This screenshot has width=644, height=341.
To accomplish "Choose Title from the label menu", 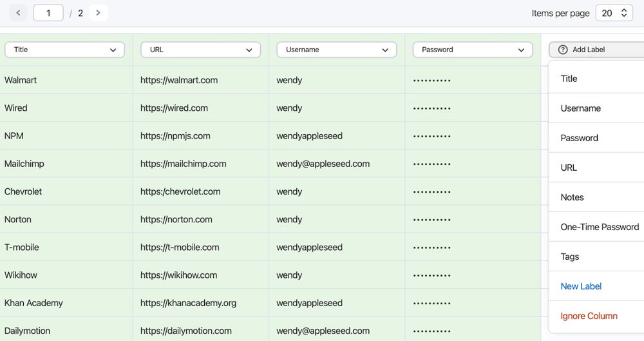I will click(569, 79).
